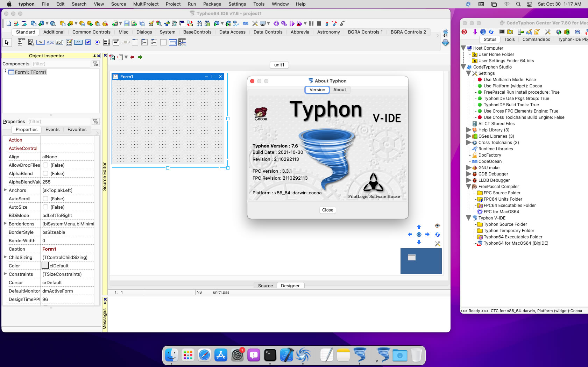Click Close button in About Typhon dialog

point(328,210)
